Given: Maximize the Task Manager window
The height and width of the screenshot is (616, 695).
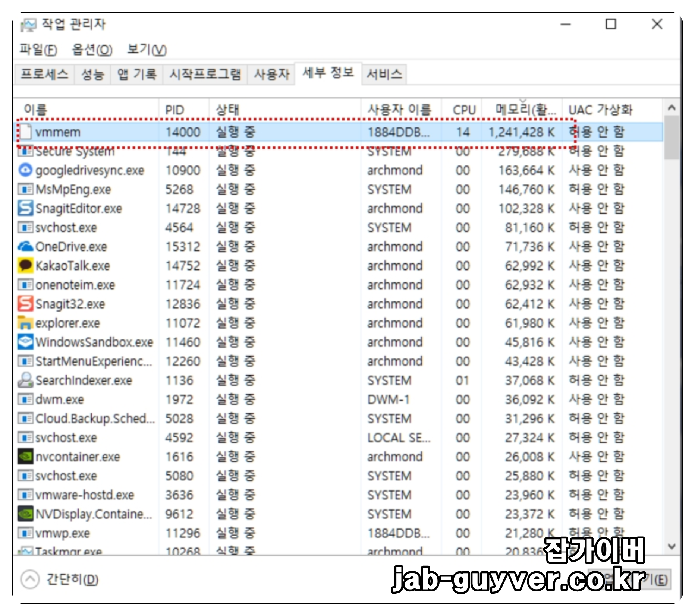Looking at the screenshot, I should coord(611,25).
